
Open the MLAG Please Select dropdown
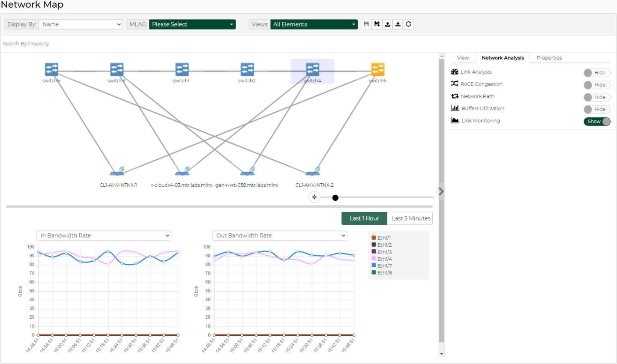tap(192, 24)
